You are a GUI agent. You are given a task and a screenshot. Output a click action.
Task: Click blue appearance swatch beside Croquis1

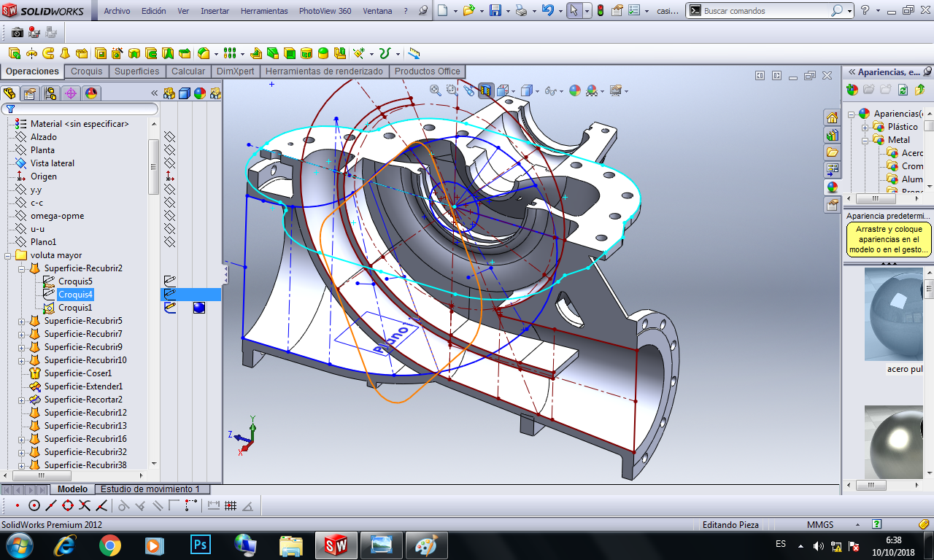[198, 308]
